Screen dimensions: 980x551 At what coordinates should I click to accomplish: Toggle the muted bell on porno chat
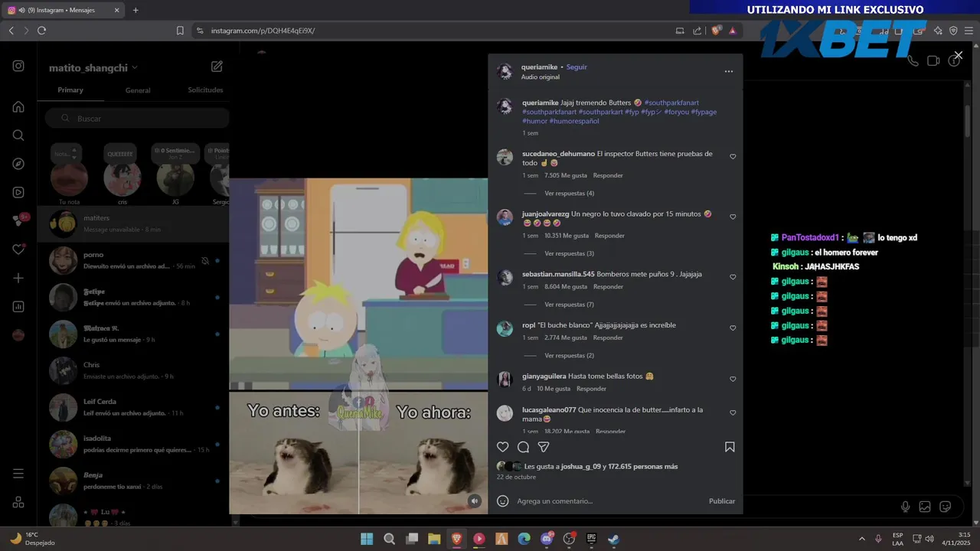coord(205,261)
